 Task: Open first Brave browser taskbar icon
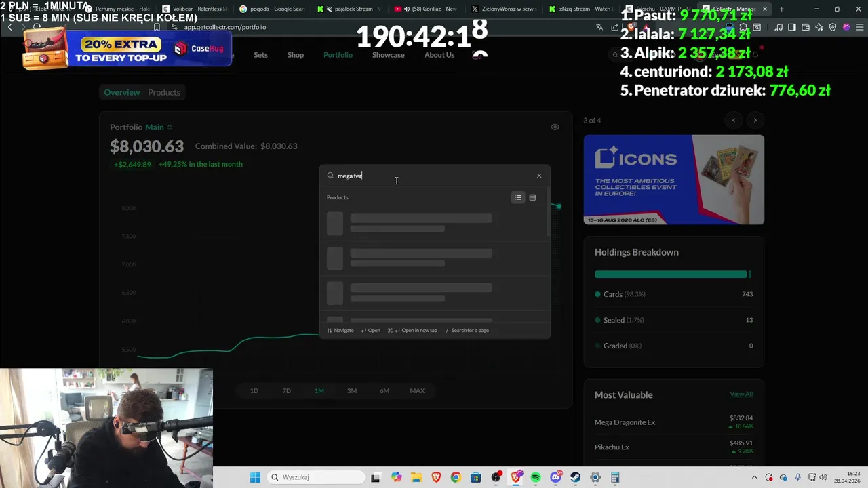(436, 477)
